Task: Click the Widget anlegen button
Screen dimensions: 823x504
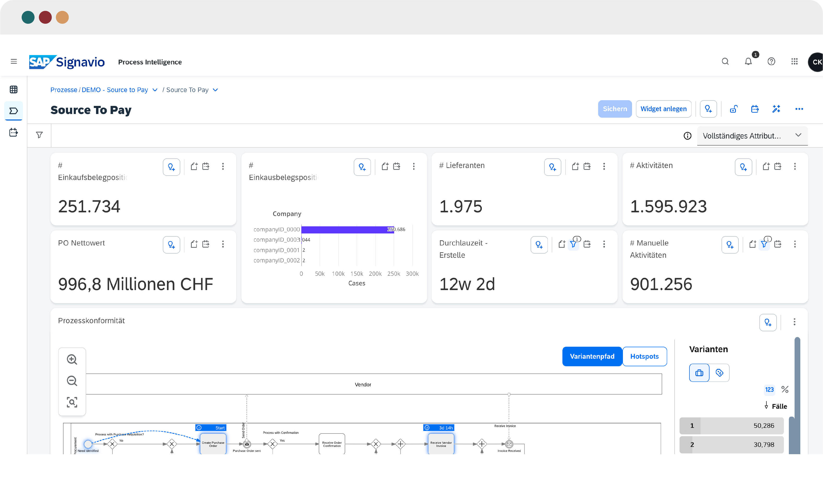Action: click(663, 109)
